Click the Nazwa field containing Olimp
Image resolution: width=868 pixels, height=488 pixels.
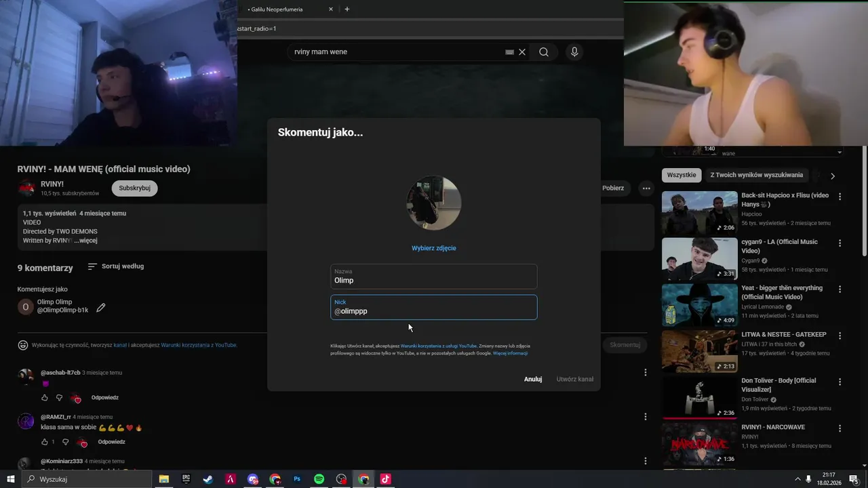tap(434, 277)
